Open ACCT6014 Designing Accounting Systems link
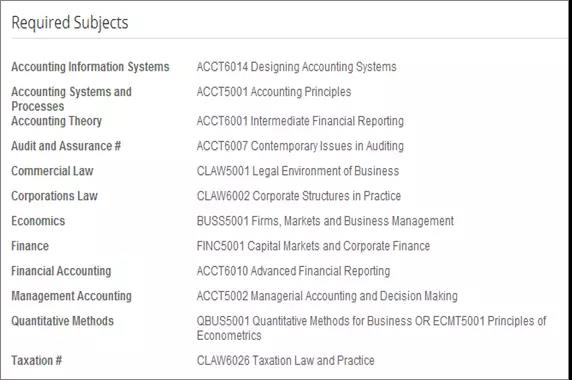Image resolution: width=572 pixels, height=380 pixels. [x=296, y=67]
